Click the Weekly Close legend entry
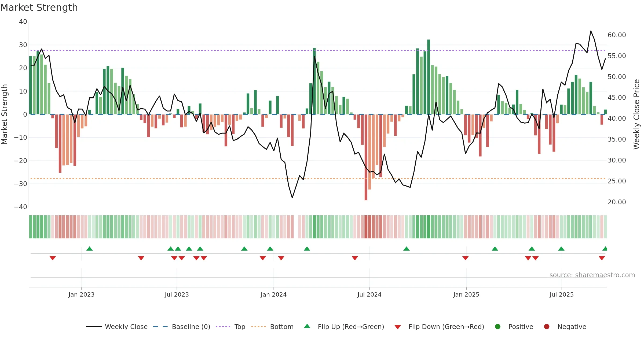The width and height of the screenshot is (644, 362). point(117,327)
